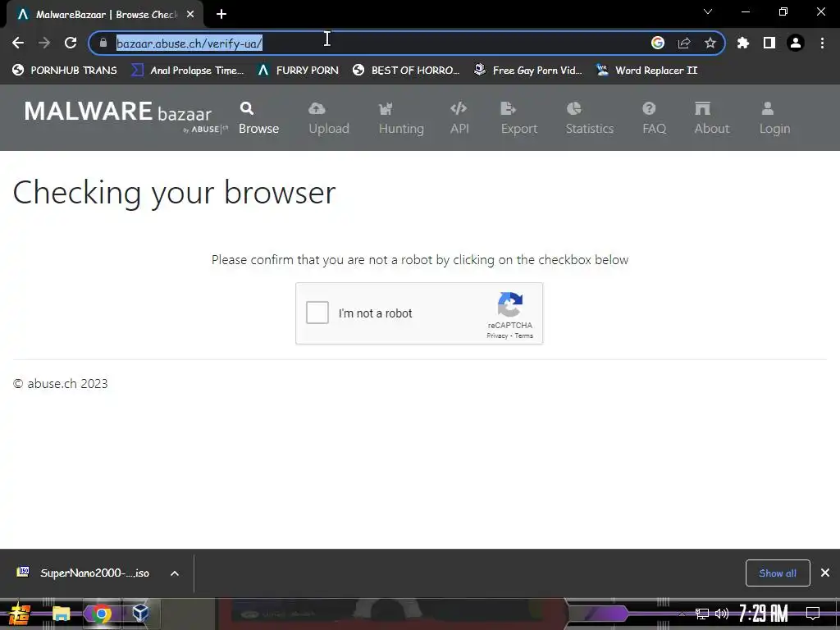Switch to Chrome on the taskbar

coord(101,614)
